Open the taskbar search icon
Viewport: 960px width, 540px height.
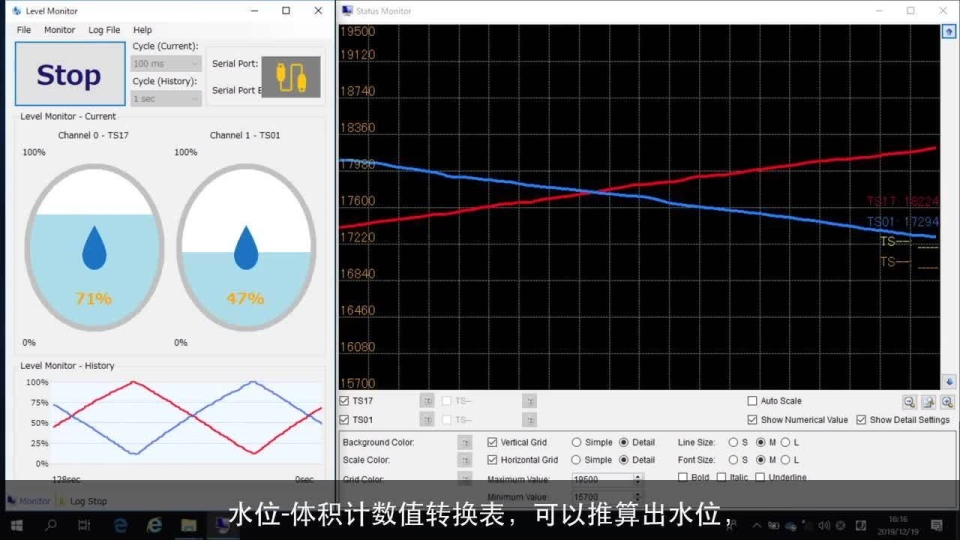tap(51, 525)
